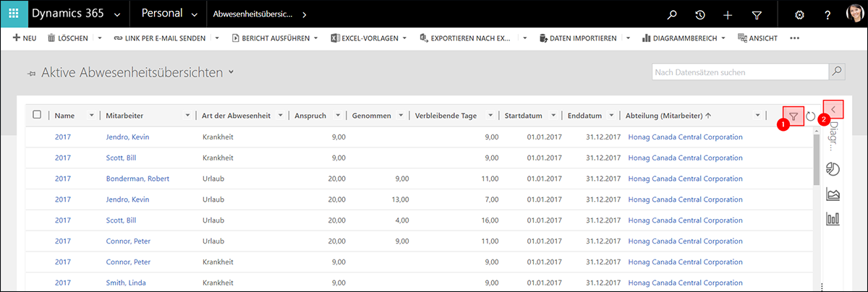This screenshot has height=292, width=868.
Task: Open the settings gear
Action: tap(799, 14)
